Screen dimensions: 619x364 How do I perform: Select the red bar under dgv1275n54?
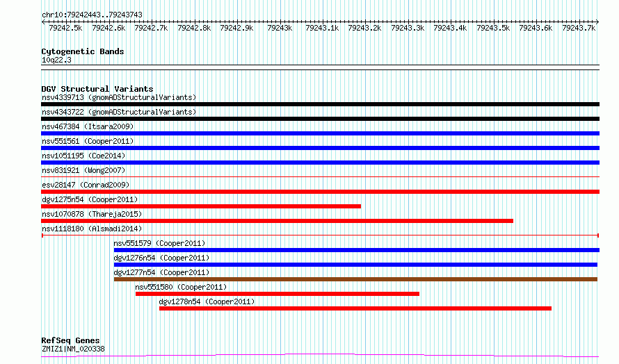[201, 206]
